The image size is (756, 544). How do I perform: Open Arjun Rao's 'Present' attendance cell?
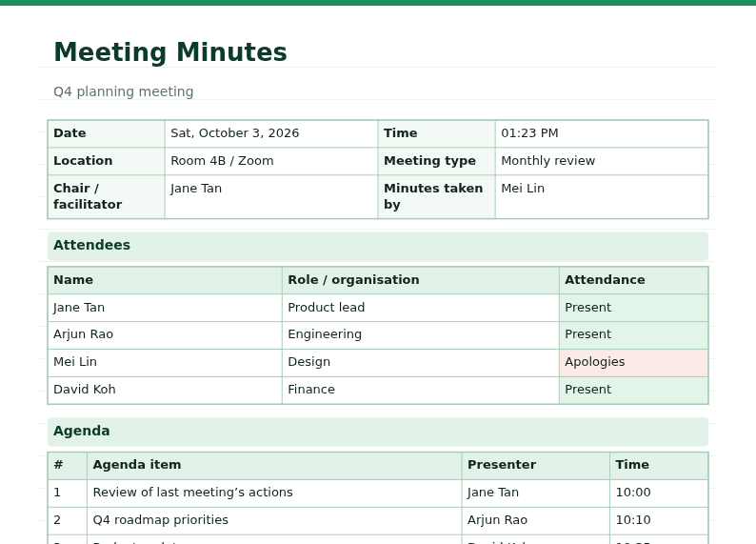[633, 335]
